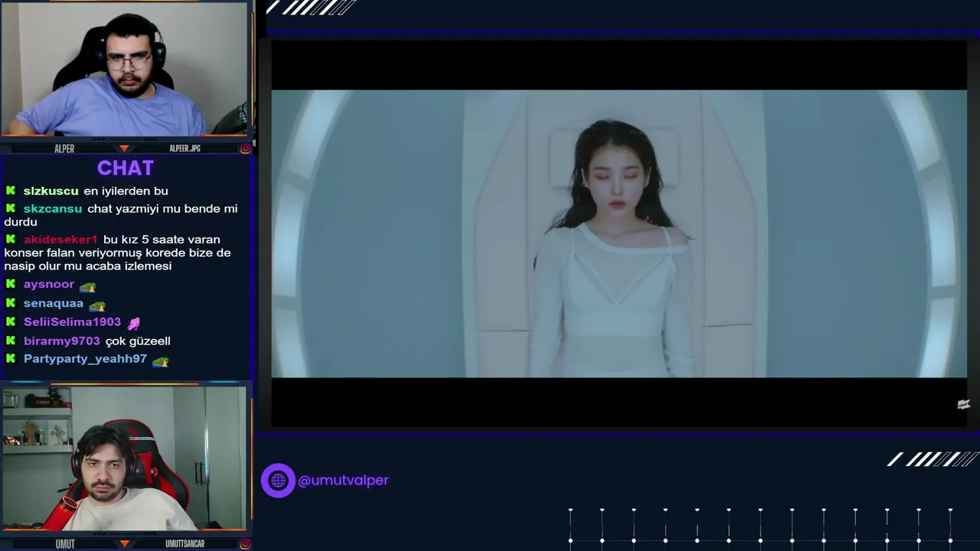Click the message "çok güzeell"
Viewport: 980px width, 551px height.
click(138, 341)
